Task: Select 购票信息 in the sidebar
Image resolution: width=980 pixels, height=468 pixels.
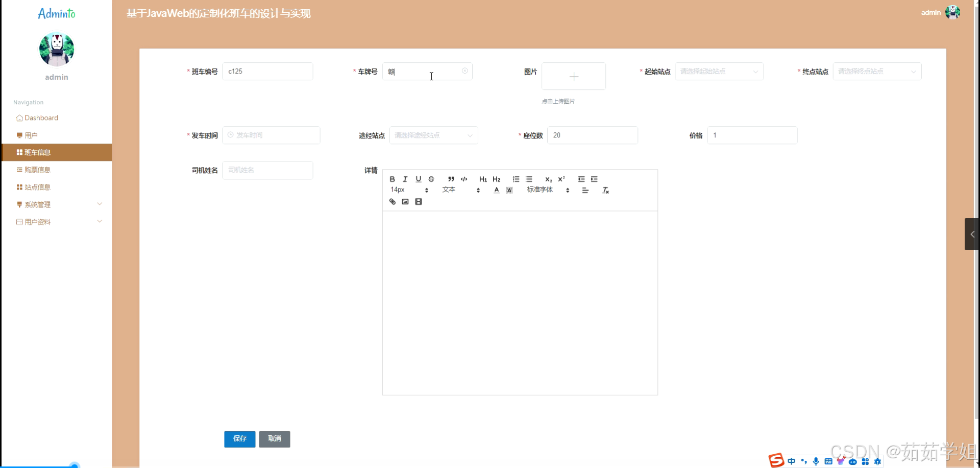Action: tap(39, 169)
